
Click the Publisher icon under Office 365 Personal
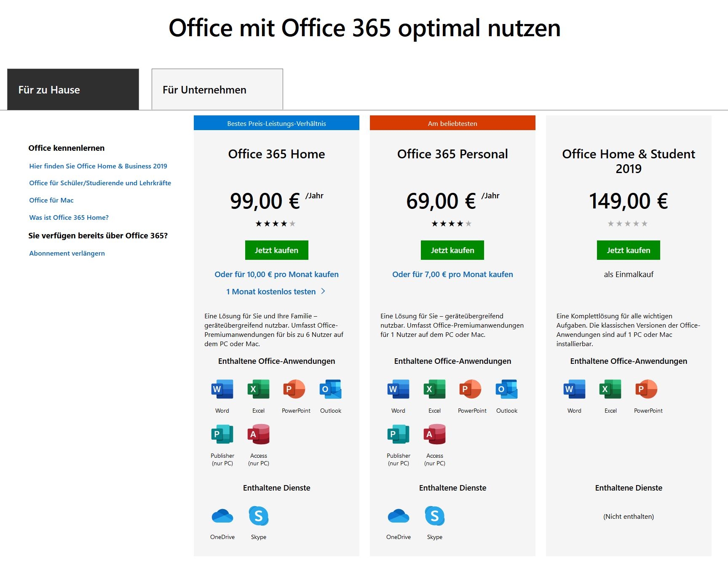pyautogui.click(x=398, y=434)
